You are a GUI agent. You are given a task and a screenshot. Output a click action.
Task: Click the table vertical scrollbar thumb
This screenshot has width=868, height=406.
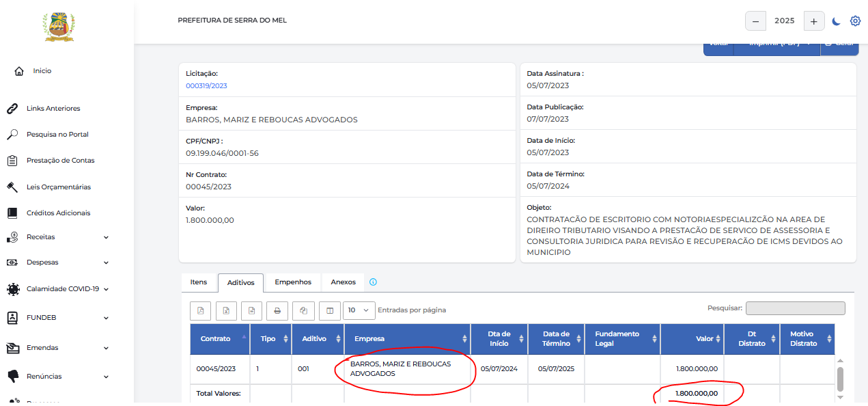[x=840, y=378]
